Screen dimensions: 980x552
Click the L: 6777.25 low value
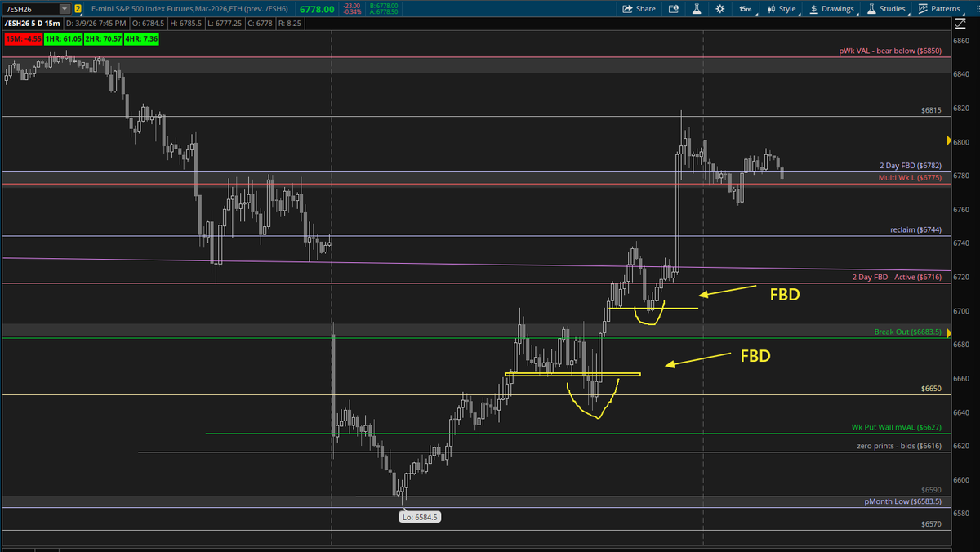coord(224,22)
